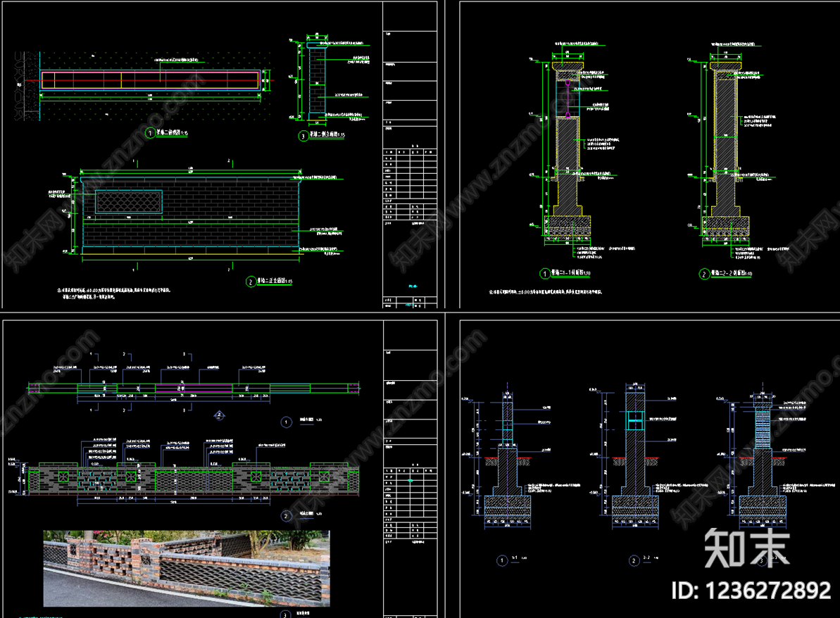Image resolution: width=840 pixels, height=618 pixels.
Task: Click the cyan-framed lattice window in the wall elevation
Action: point(129,203)
